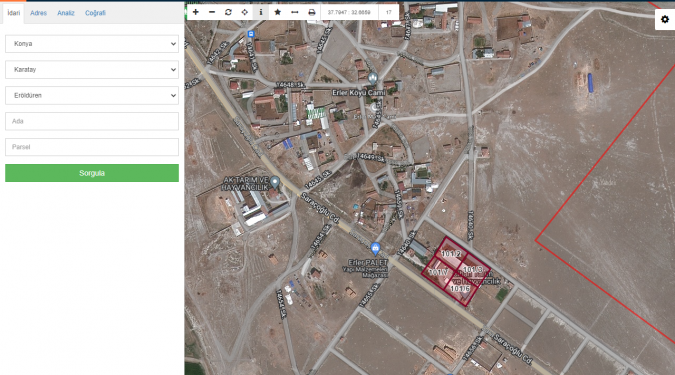Expand the Konya province dropdown
This screenshot has width=675, height=375.
pos(92,44)
